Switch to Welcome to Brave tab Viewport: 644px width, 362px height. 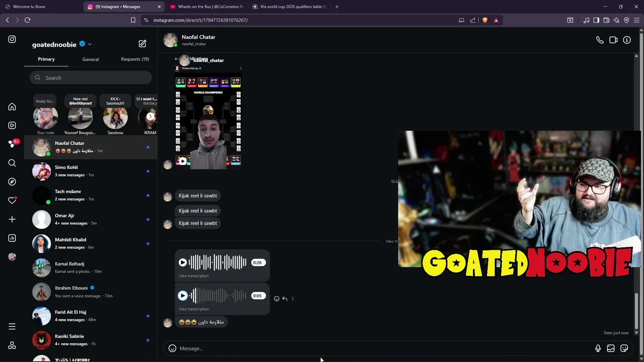click(x=42, y=7)
